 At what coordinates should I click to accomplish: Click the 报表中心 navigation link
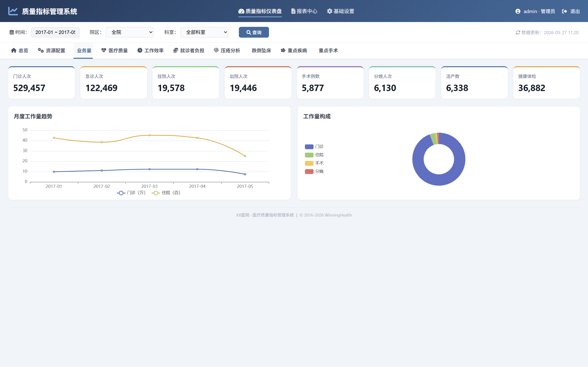[x=304, y=11]
